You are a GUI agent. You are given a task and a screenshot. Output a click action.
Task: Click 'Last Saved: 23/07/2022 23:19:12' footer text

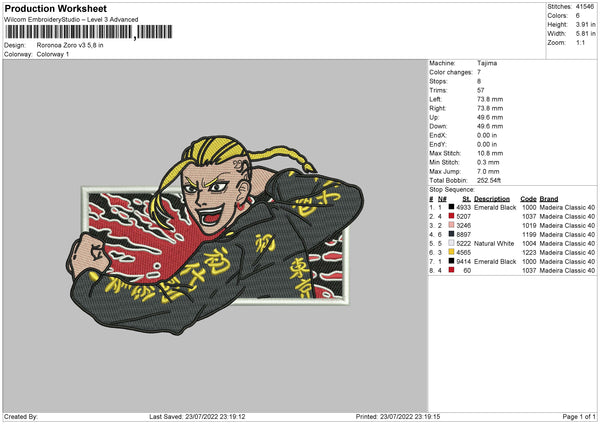[x=197, y=416]
